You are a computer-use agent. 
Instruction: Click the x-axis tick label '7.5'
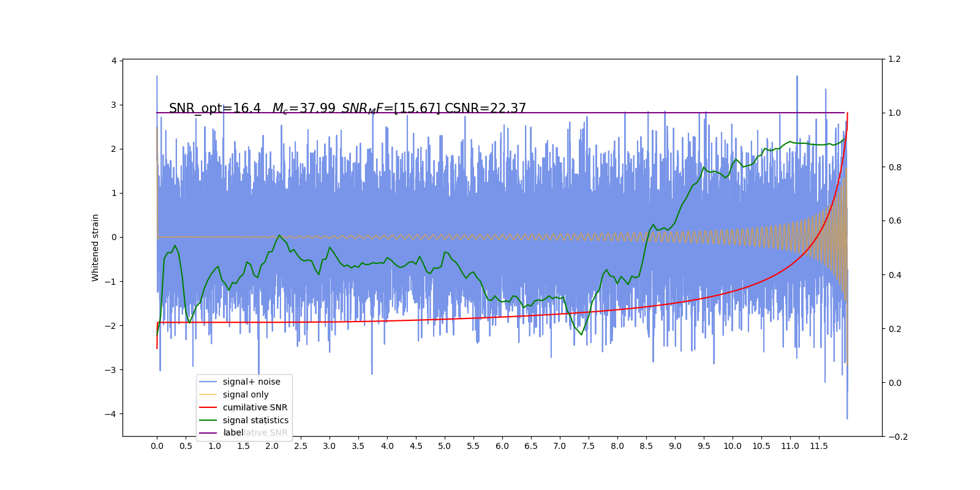589,446
